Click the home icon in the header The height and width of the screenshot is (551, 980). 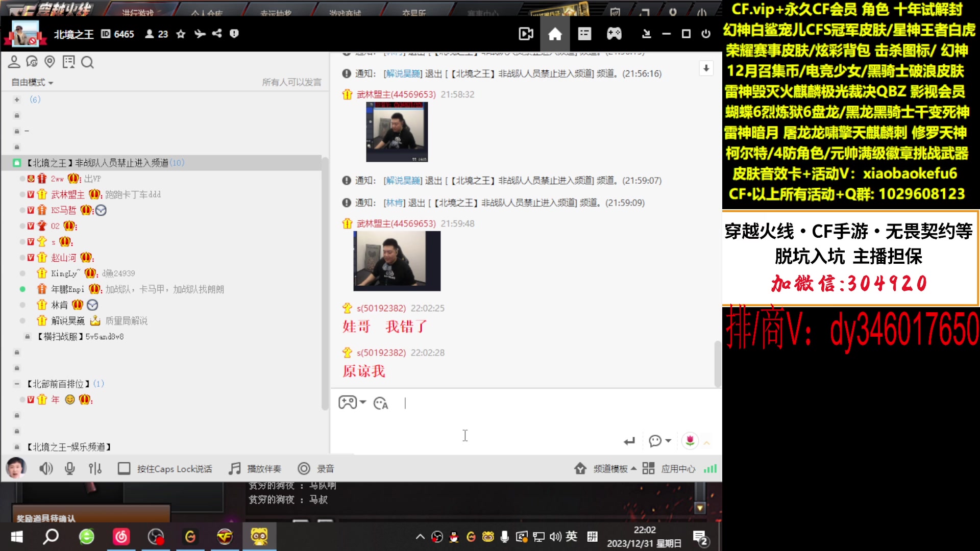[x=555, y=34]
